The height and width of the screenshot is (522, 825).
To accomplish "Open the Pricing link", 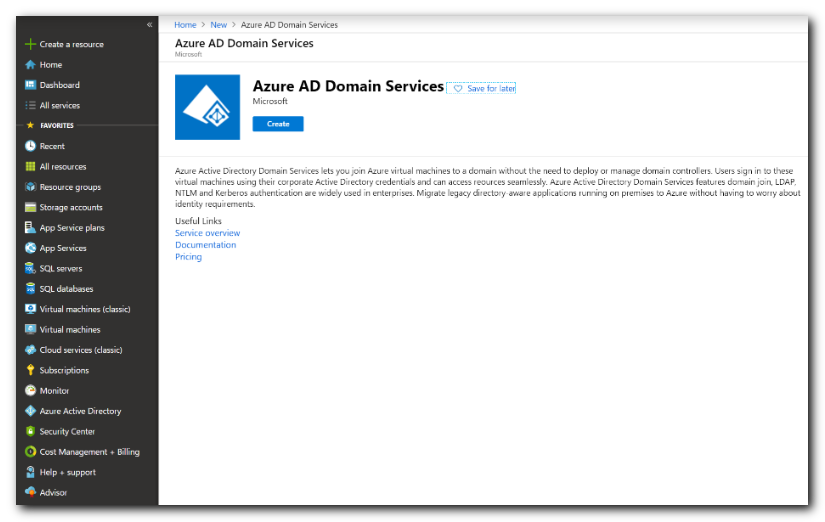I will [x=188, y=257].
